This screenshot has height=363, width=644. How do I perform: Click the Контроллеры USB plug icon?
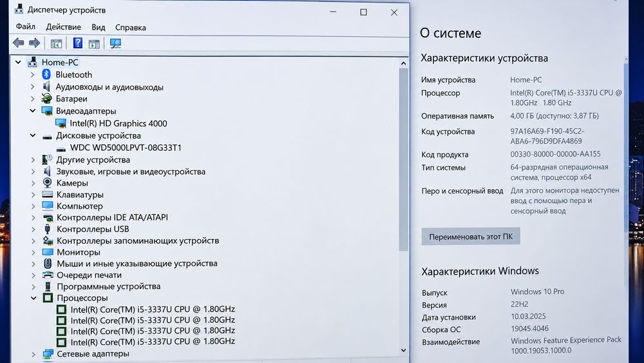[x=47, y=229]
